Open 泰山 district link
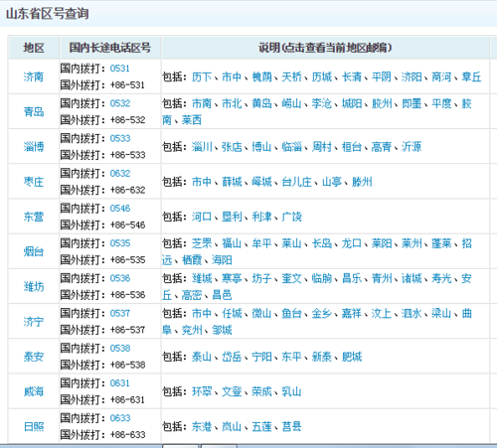The height and width of the screenshot is (448, 497). click(x=202, y=357)
